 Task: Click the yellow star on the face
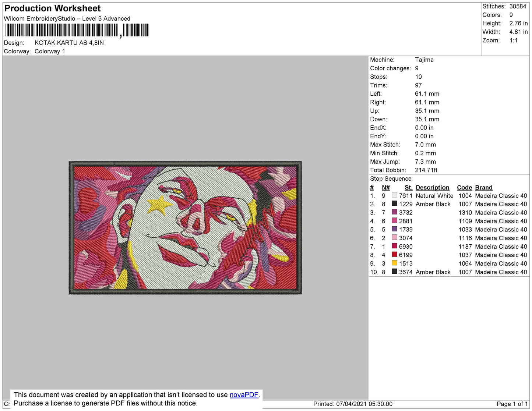click(159, 205)
